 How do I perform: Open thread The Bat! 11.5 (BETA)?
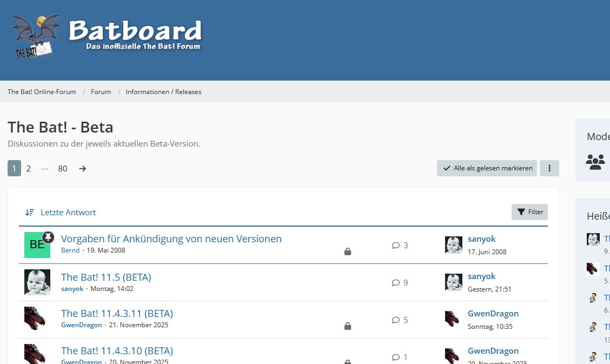click(106, 277)
